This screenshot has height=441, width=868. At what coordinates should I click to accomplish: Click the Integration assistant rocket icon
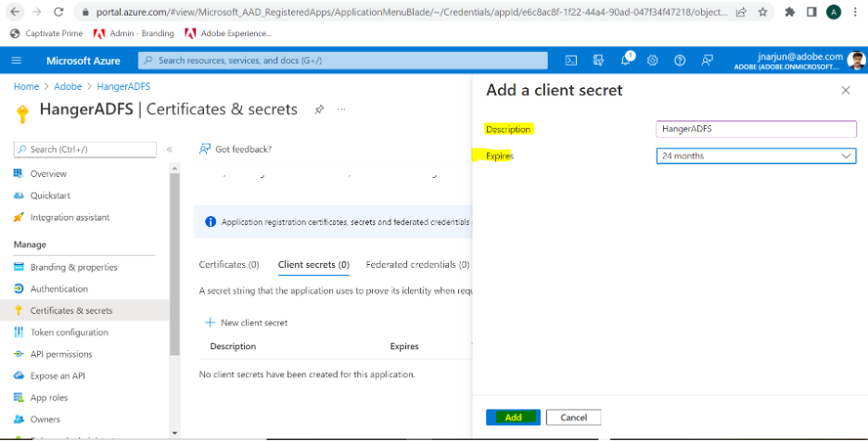pyautogui.click(x=19, y=217)
